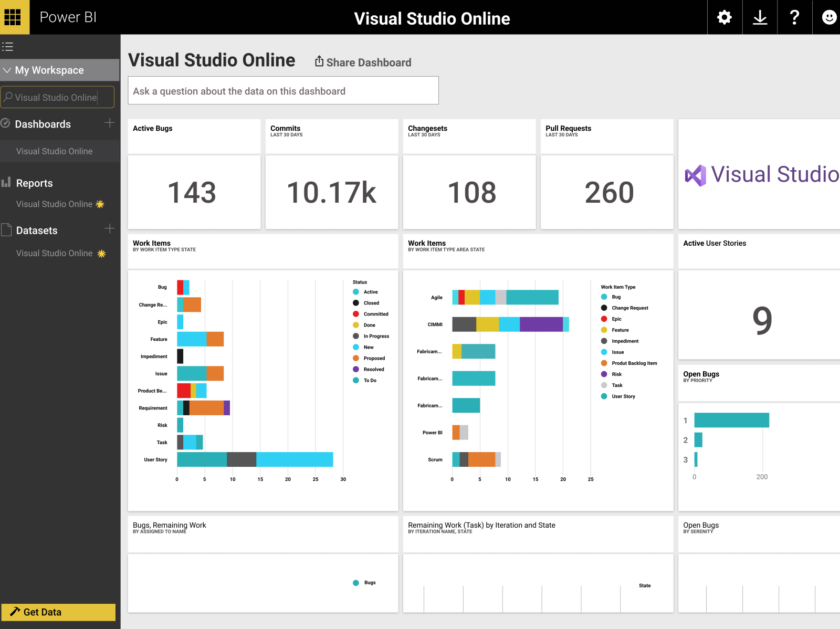This screenshot has width=840, height=629.
Task: Click the Reports bar-chart icon in sidebar
Action: 7,183
